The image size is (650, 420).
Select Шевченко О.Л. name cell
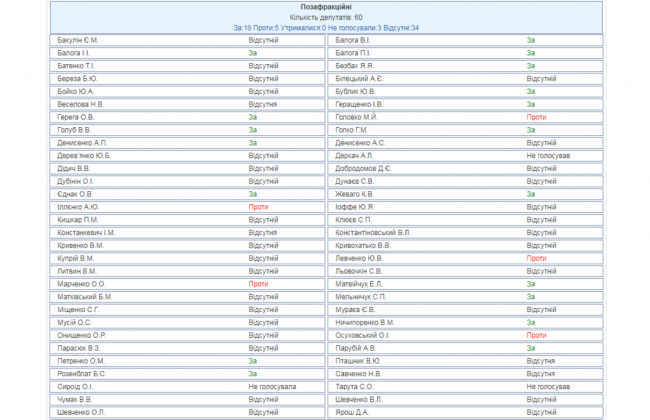pos(81,411)
